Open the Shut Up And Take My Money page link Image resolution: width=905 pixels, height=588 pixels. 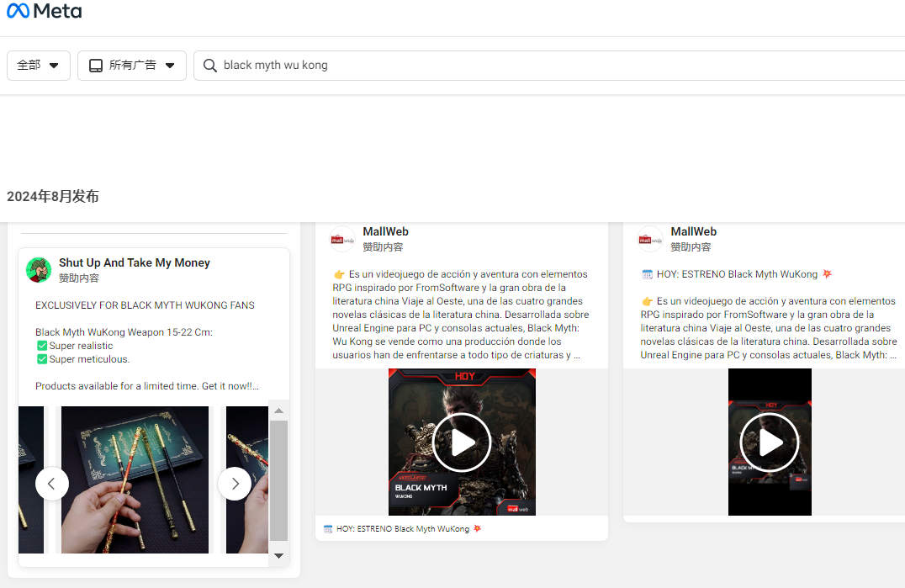tap(135, 262)
